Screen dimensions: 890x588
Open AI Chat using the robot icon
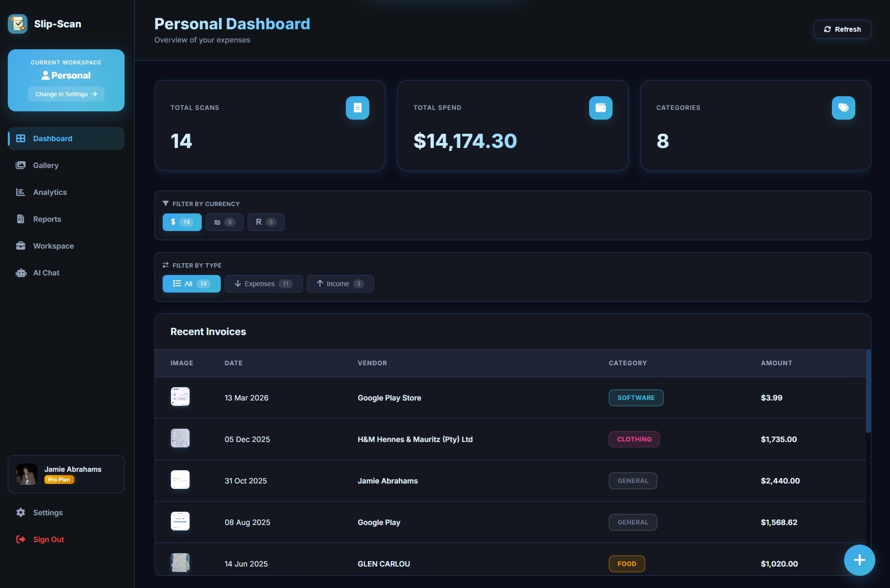coord(21,273)
